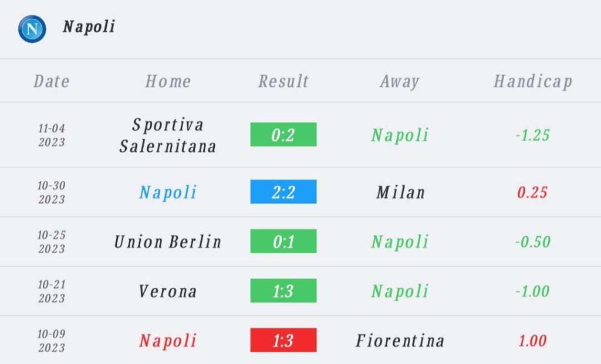Click the Verona team name
This screenshot has height=364, width=601.
[x=167, y=291]
